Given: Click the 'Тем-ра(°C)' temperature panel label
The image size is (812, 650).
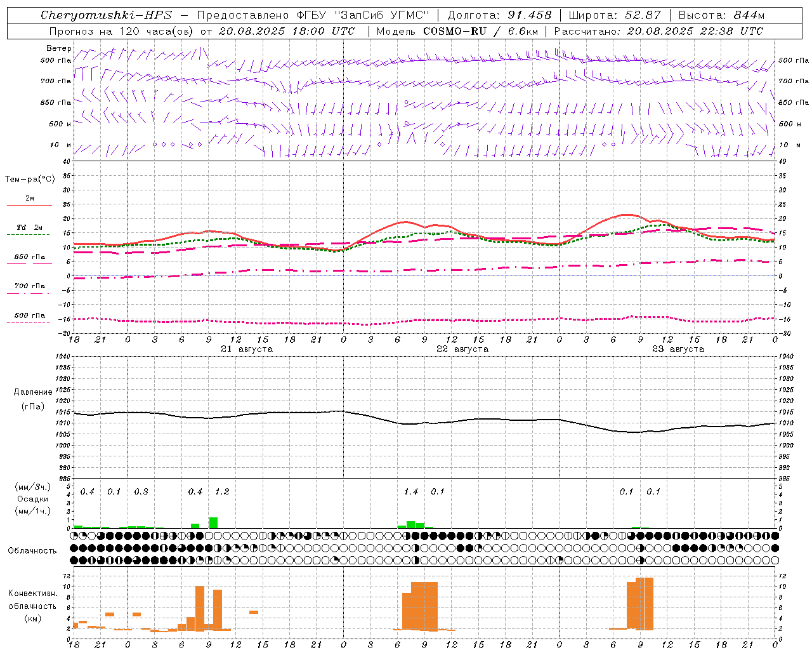Looking at the screenshot, I should coord(30,180).
